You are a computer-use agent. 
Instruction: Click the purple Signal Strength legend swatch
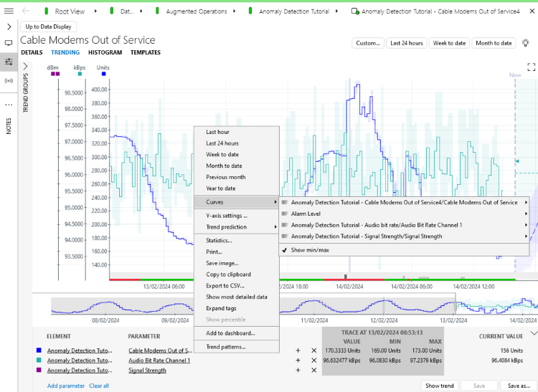(39, 370)
